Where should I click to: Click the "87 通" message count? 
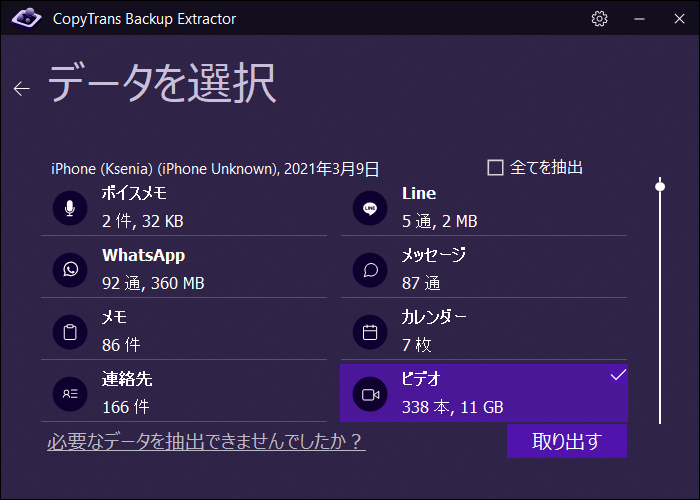(421, 283)
